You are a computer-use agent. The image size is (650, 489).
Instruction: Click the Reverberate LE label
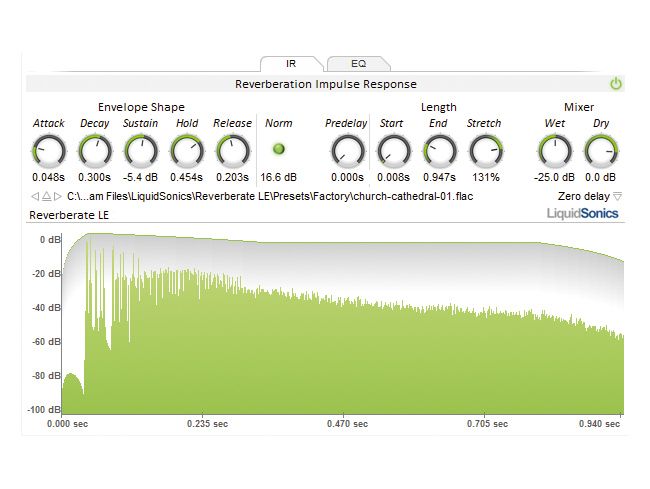69,215
